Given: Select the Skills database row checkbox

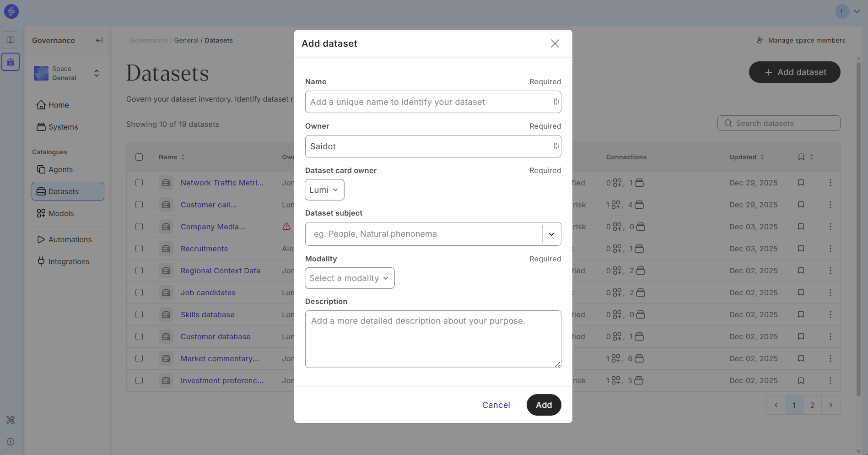Looking at the screenshot, I should [139, 314].
